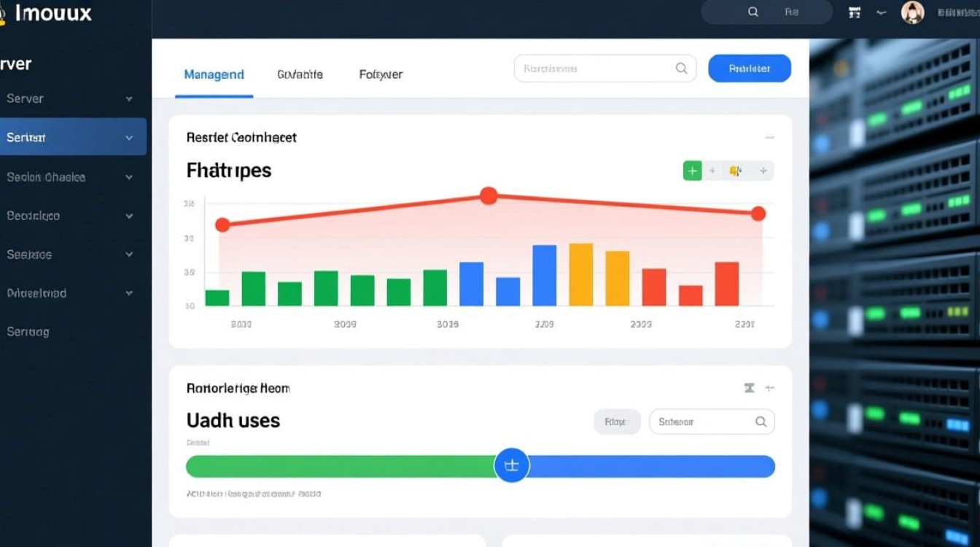Click the red data point at the chart peak
This screenshot has height=547, width=980.
click(489, 195)
